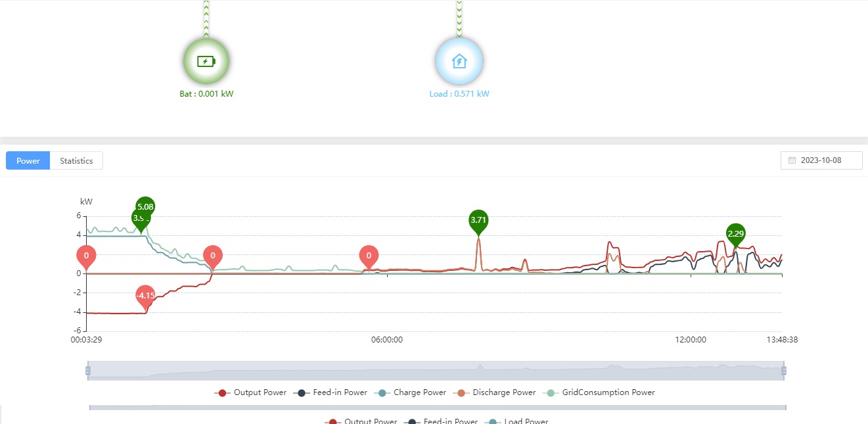868x424 pixels.
Task: Click the green battery icon
Action: click(x=206, y=62)
